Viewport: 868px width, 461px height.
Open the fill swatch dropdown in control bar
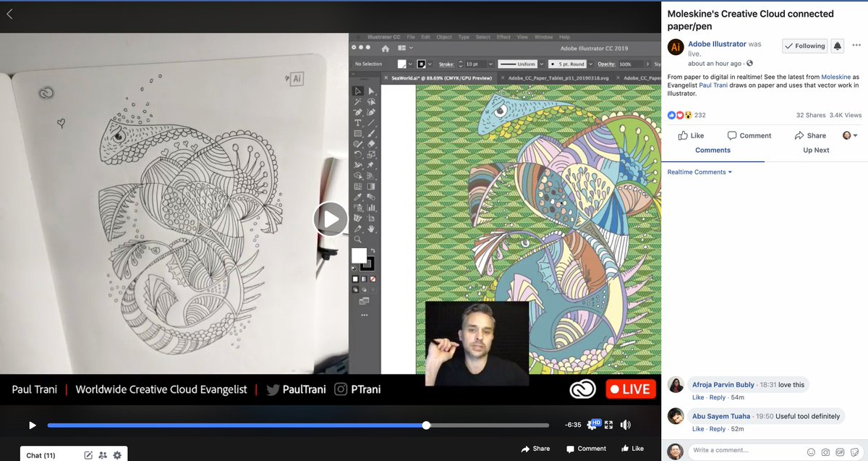click(x=410, y=64)
